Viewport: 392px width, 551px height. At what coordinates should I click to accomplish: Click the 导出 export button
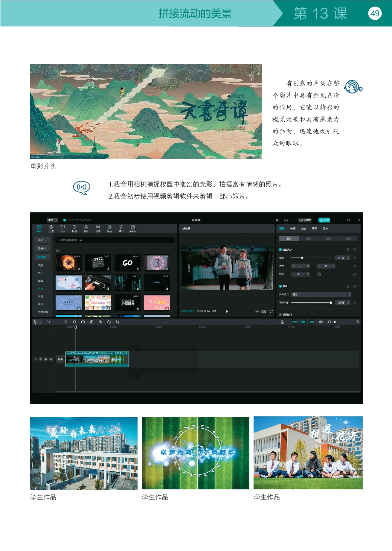click(x=324, y=220)
